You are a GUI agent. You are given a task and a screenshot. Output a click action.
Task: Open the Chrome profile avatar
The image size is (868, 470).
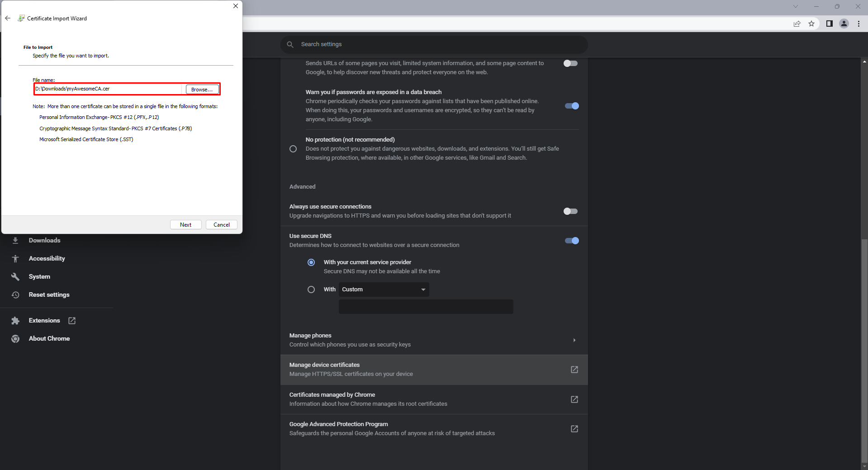844,24
